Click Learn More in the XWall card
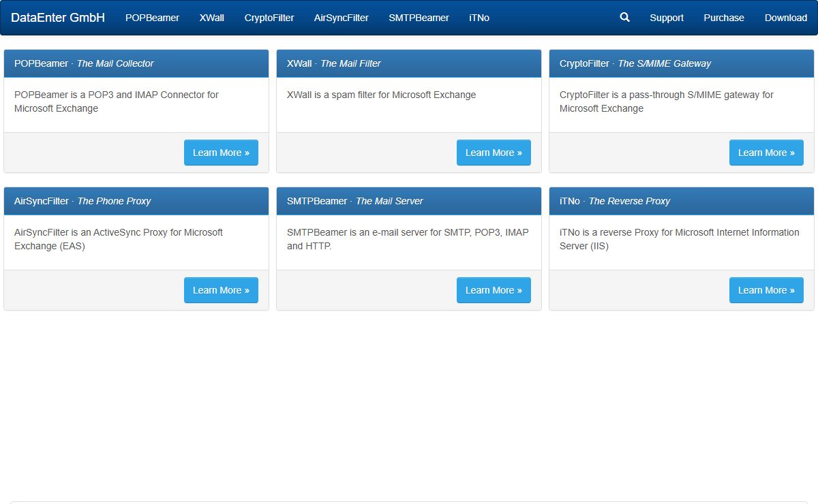Image resolution: width=818 pixels, height=504 pixels. pos(494,153)
